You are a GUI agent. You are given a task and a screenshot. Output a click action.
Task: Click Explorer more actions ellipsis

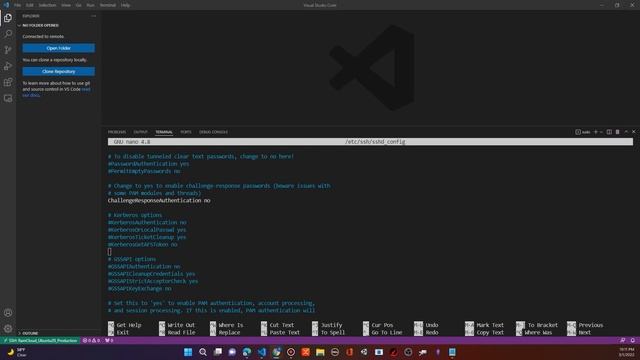(x=93, y=16)
